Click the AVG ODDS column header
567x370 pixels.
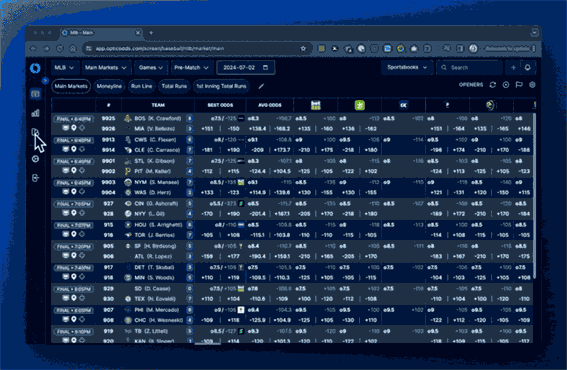[270, 105]
